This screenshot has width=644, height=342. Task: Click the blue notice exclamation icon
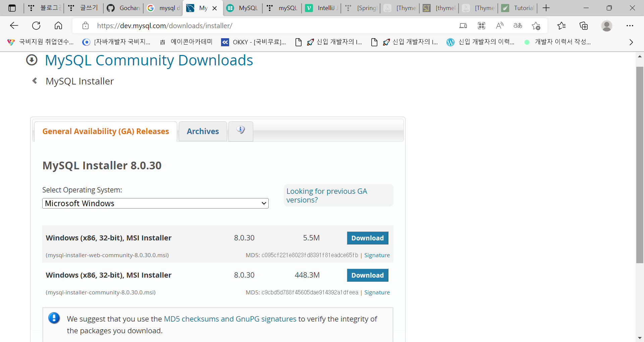click(54, 318)
